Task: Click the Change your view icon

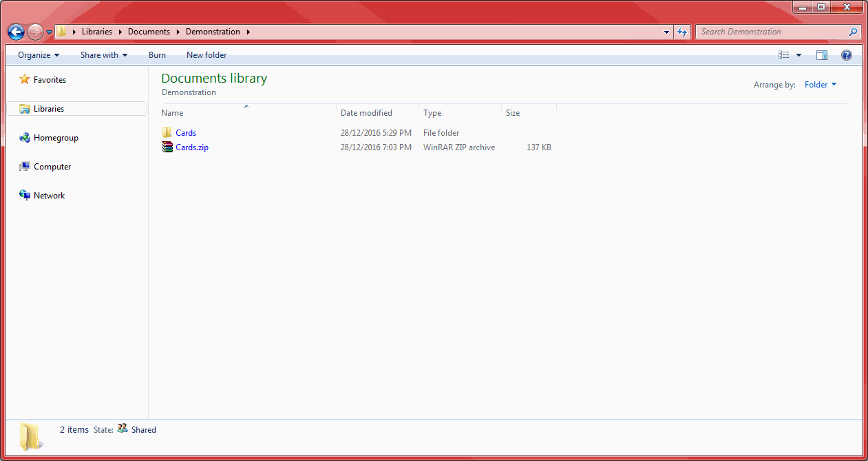Action: [783, 55]
